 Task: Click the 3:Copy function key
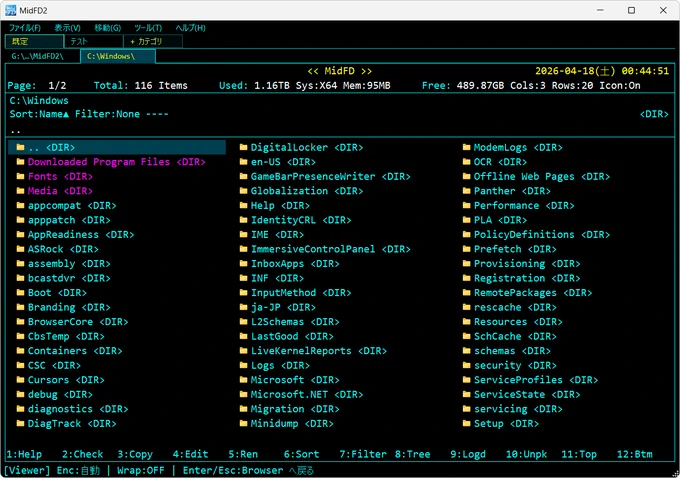pyautogui.click(x=135, y=454)
